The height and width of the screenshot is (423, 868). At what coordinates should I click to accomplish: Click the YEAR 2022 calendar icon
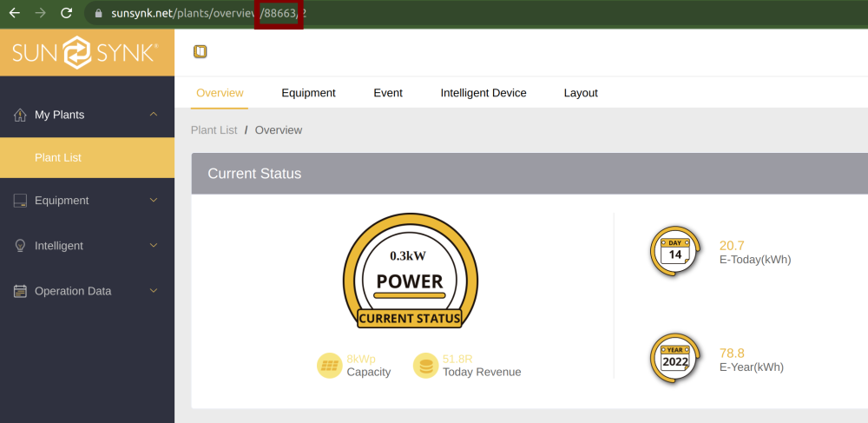[675, 358]
